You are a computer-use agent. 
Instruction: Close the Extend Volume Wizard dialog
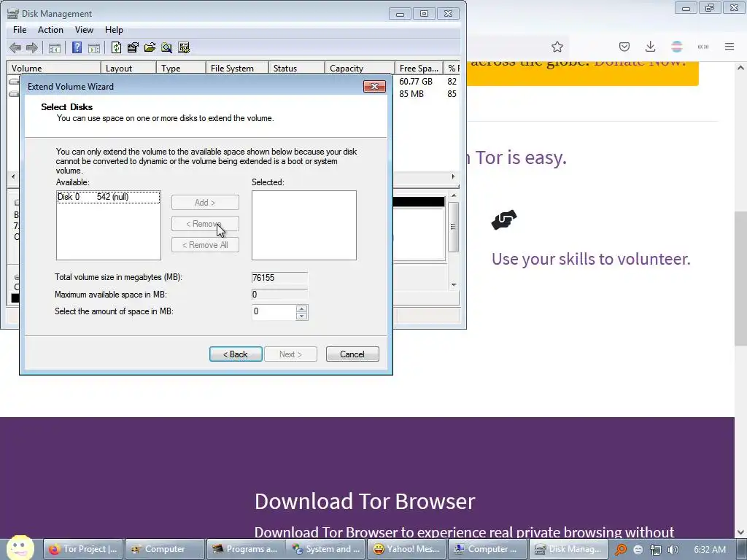[x=374, y=86]
